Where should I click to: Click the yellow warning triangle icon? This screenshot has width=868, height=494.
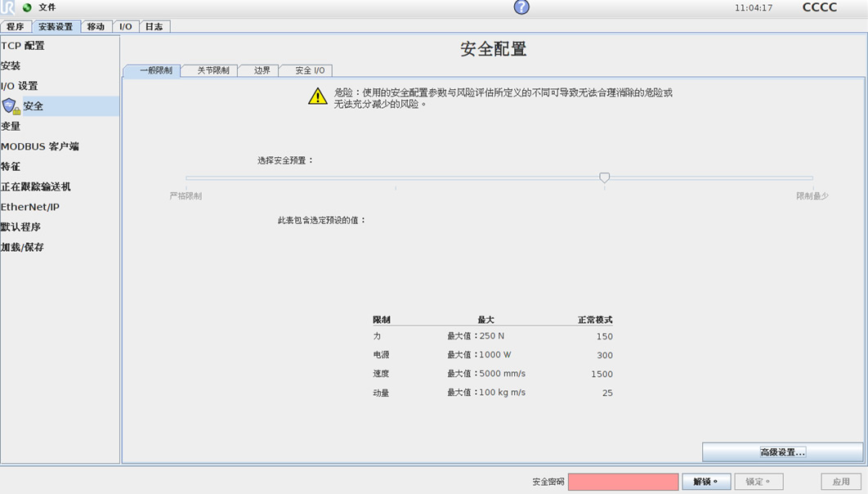pyautogui.click(x=318, y=97)
